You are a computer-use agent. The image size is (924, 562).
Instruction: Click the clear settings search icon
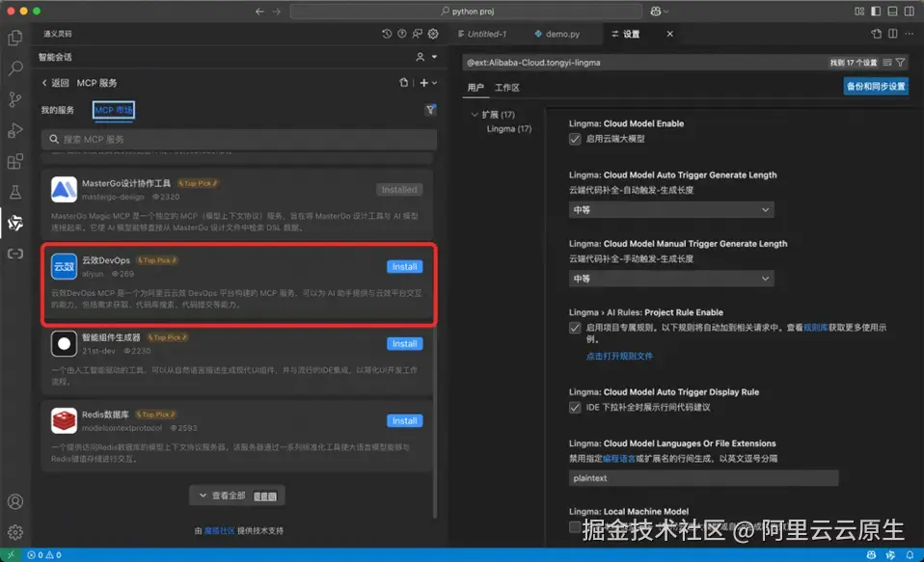pyautogui.click(x=887, y=63)
